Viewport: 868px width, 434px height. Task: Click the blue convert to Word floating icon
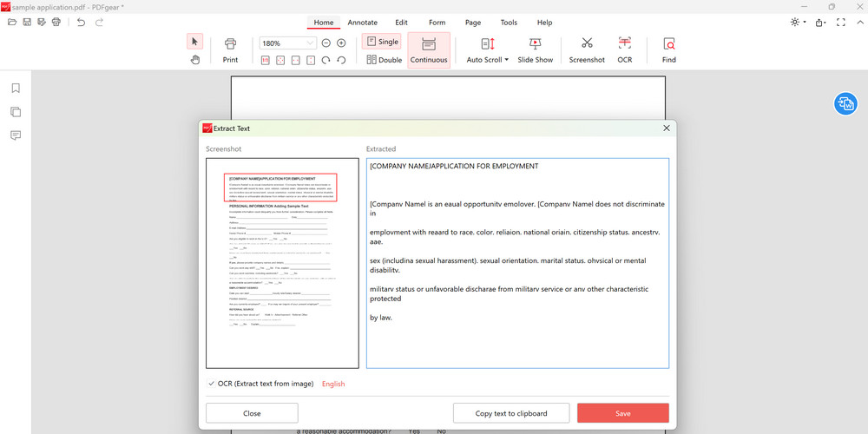click(845, 103)
